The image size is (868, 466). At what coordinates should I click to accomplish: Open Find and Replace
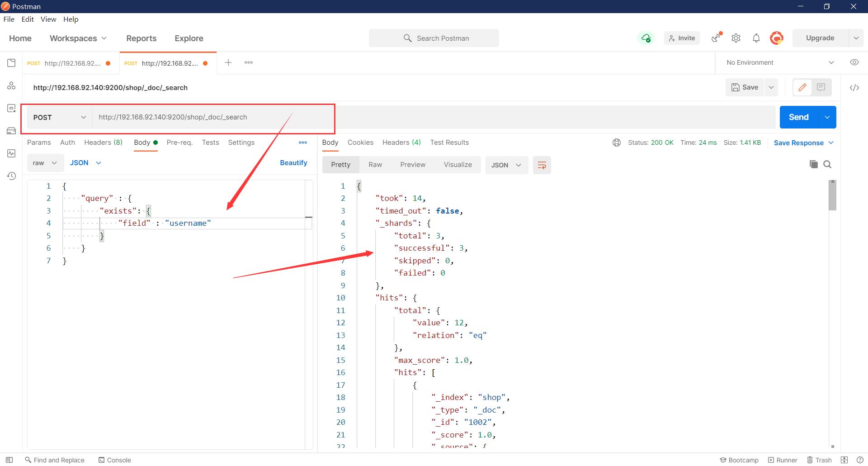(55, 460)
